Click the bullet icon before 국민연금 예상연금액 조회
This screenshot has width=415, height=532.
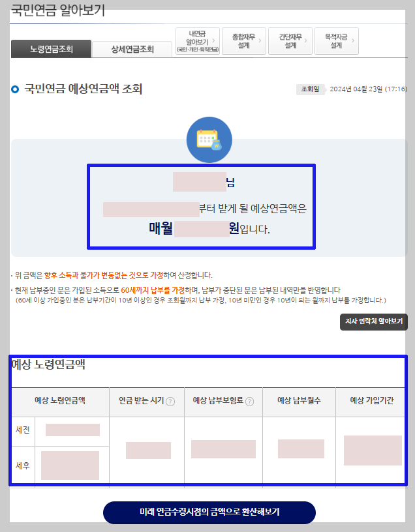coord(15,89)
